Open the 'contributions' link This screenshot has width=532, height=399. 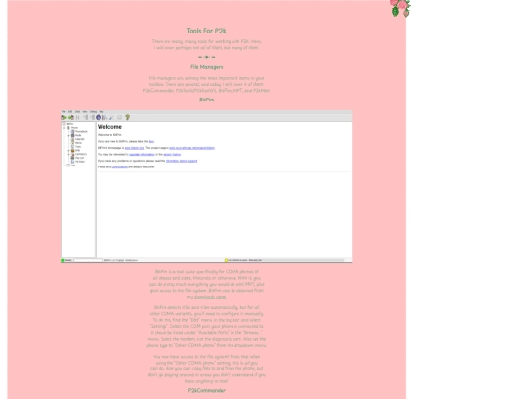tap(120, 166)
